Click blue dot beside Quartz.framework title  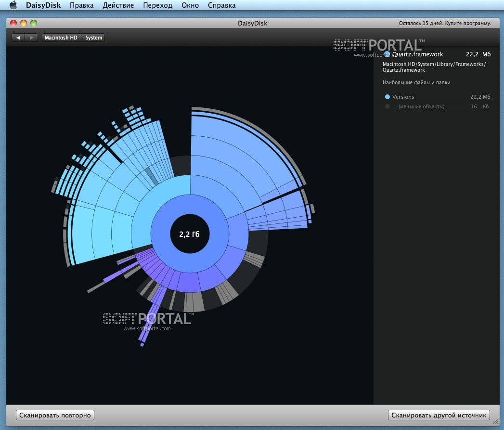point(387,54)
